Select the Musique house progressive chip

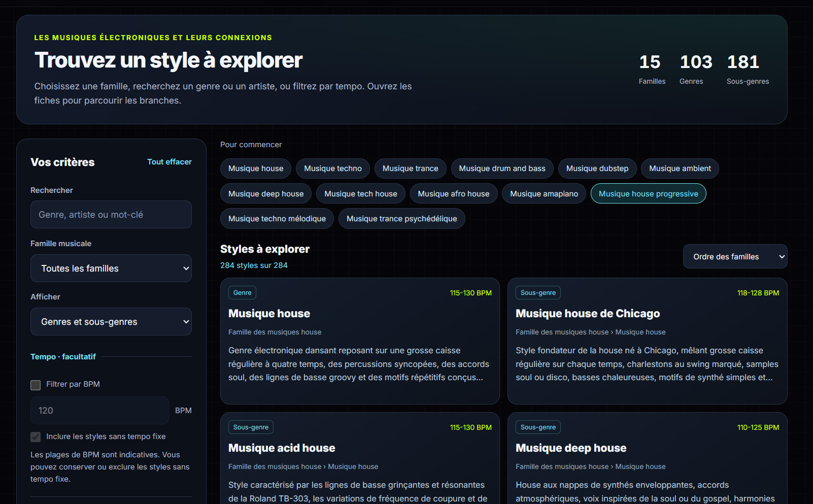[x=649, y=194]
